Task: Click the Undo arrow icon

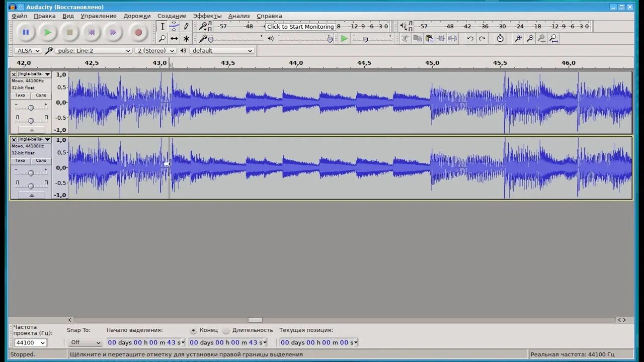Action: [470, 39]
